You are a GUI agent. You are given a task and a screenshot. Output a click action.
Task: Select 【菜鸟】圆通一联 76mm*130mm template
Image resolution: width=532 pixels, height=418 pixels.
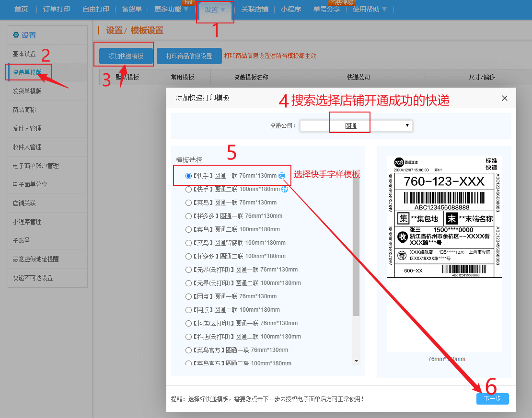coord(188,203)
